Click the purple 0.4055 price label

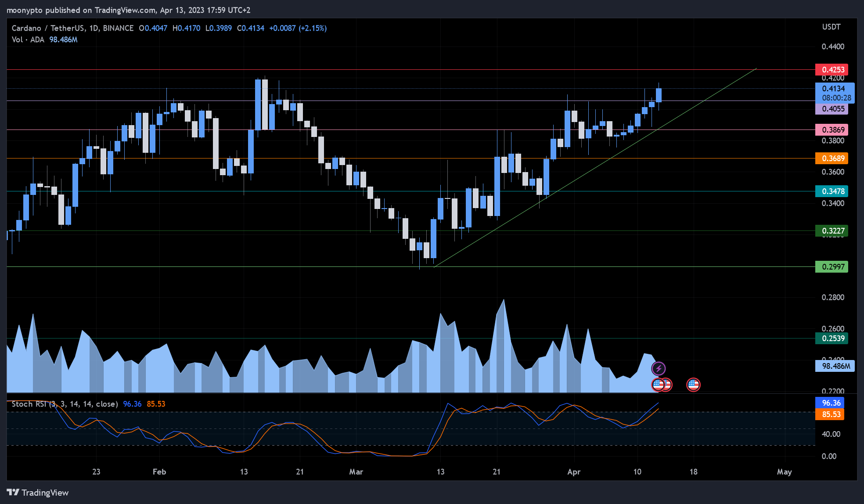pyautogui.click(x=832, y=109)
